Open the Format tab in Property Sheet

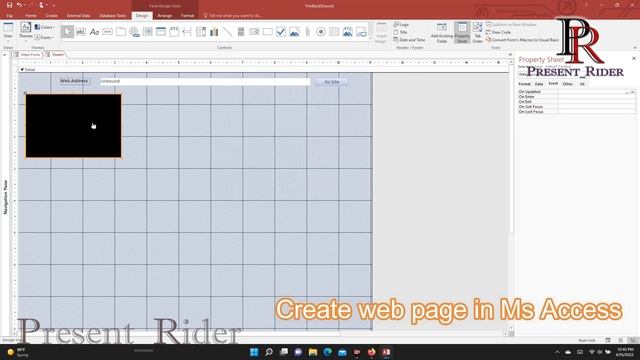click(x=524, y=84)
